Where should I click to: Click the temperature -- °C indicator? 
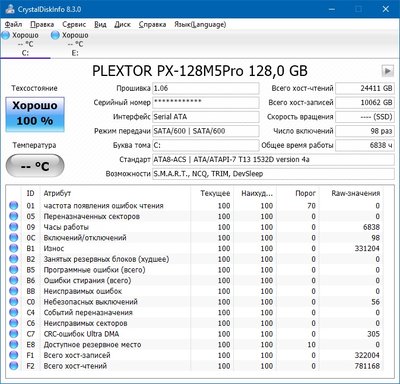pyautogui.click(x=35, y=166)
